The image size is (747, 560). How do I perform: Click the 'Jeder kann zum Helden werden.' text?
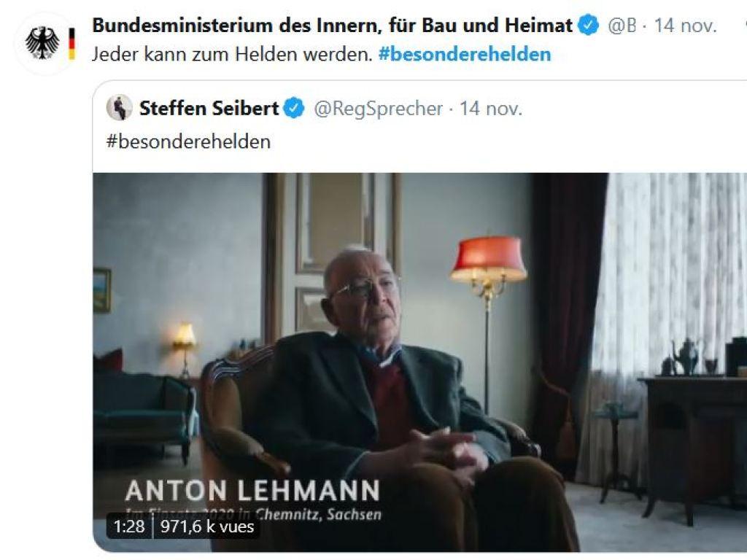(x=232, y=54)
